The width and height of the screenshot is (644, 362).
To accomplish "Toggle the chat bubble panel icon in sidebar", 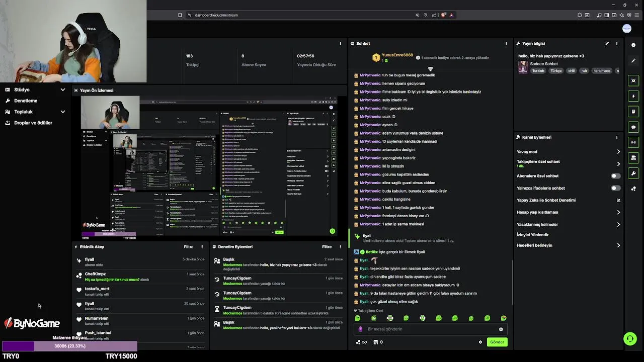I will coord(633,127).
